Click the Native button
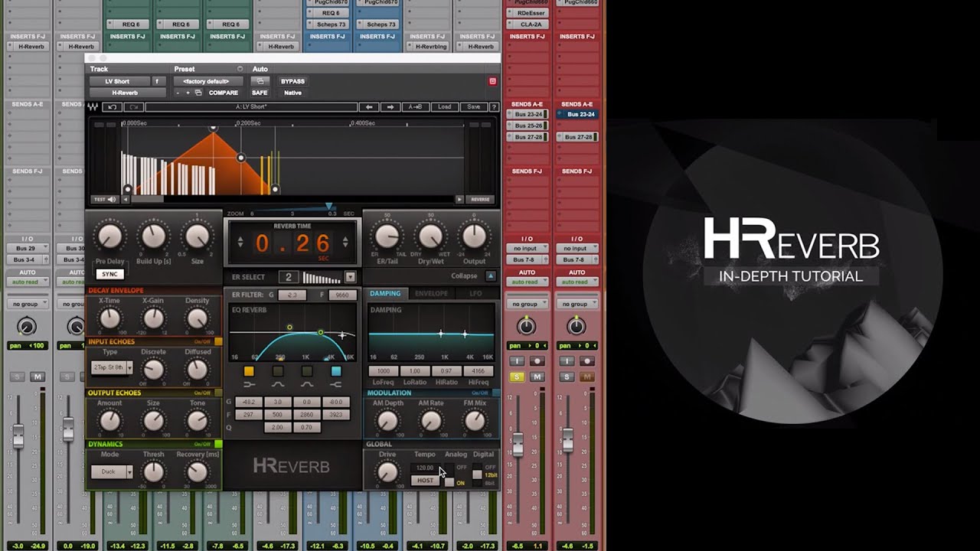The height and width of the screenshot is (551, 980). click(x=292, y=93)
